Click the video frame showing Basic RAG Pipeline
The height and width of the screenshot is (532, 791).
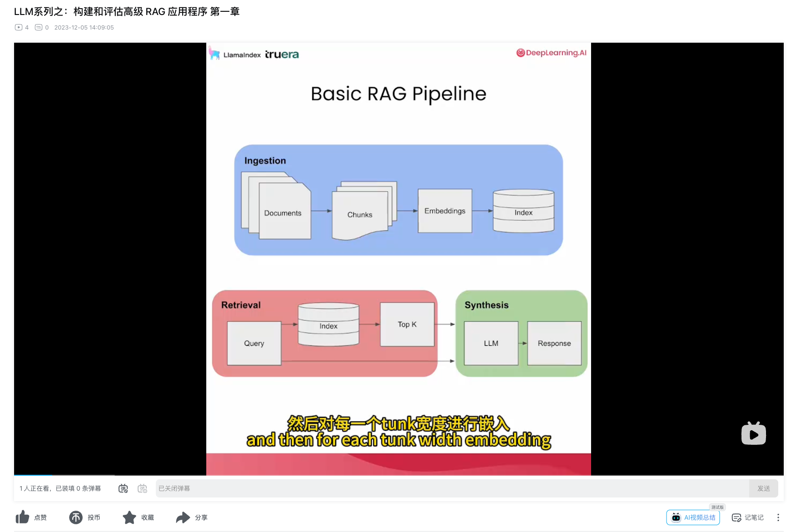pos(398,259)
